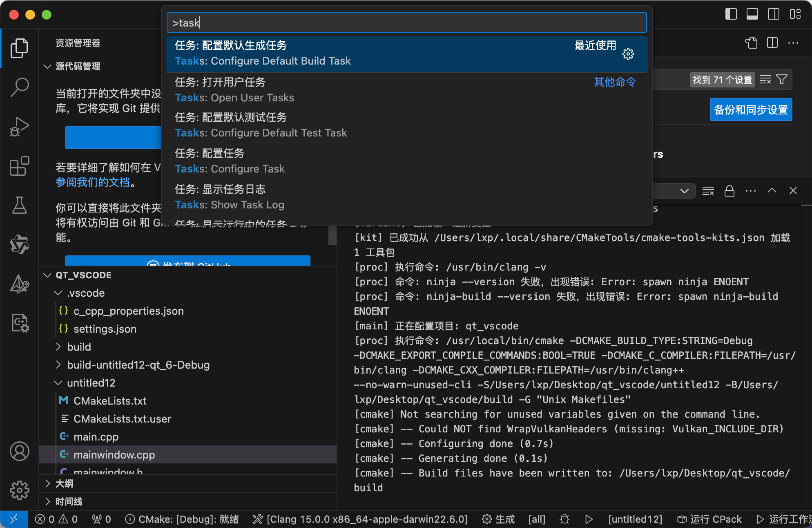The image size is (812, 528).
Task: Click the 备份和同步设置 button
Action: 751,110
